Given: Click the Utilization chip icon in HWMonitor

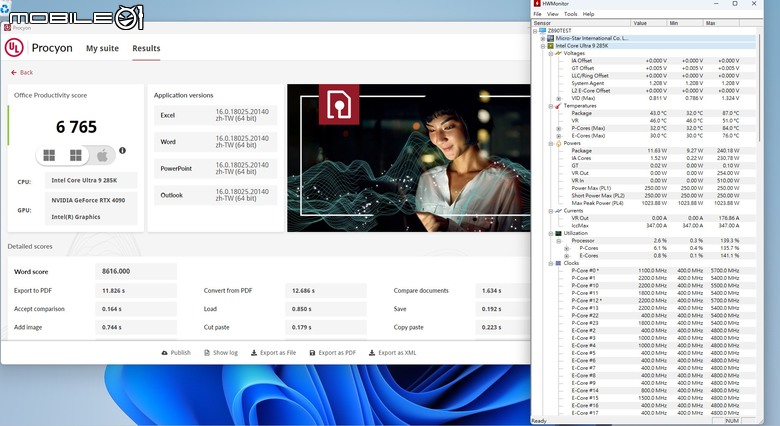Looking at the screenshot, I should click(558, 233).
